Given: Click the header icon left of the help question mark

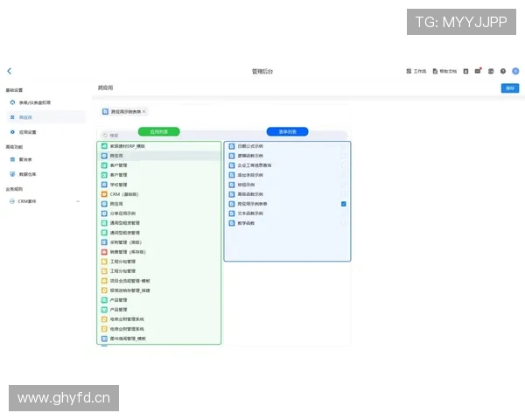Looking at the screenshot, I should (491, 71).
